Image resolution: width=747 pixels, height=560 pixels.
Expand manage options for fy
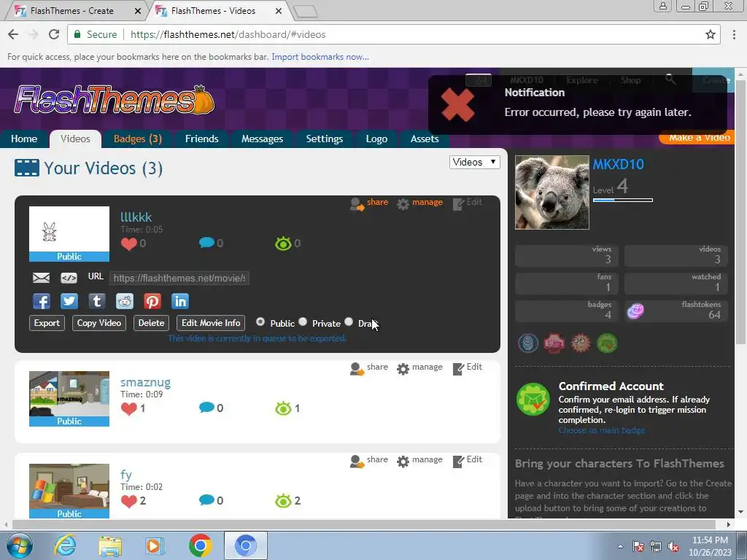click(x=419, y=460)
